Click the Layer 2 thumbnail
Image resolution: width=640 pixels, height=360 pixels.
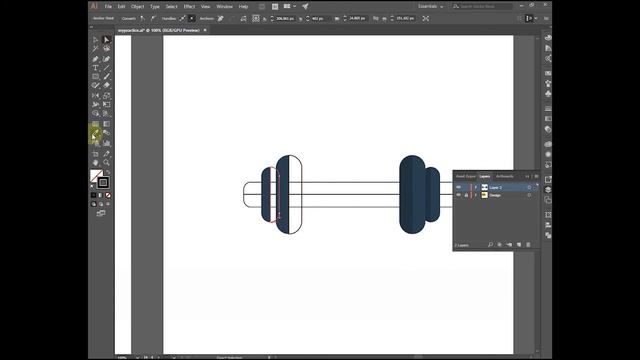point(484,187)
